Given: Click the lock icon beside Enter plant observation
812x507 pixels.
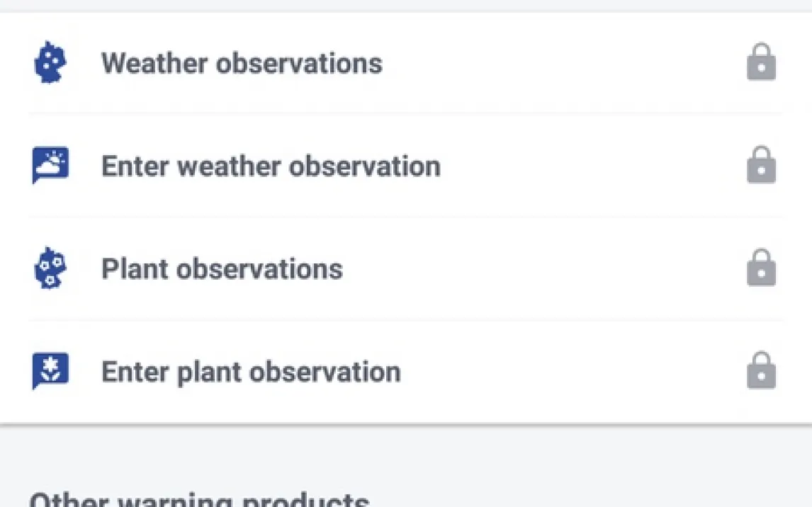Looking at the screenshot, I should click(x=761, y=371).
